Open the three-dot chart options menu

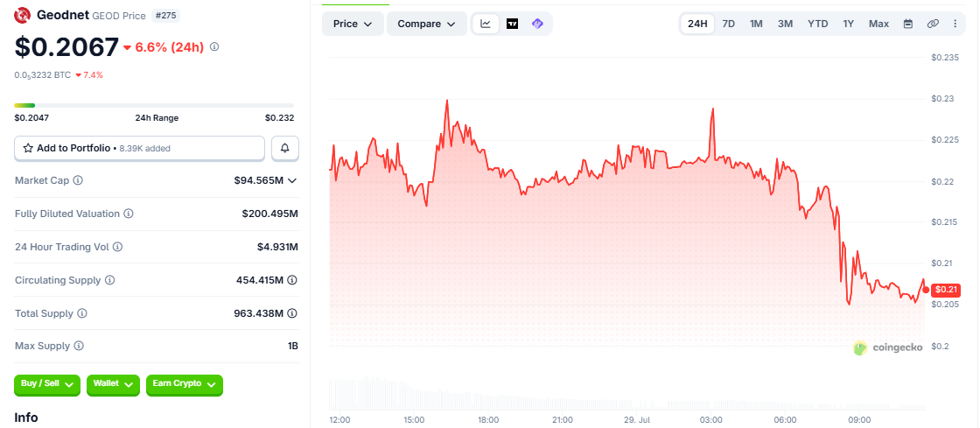tap(955, 24)
